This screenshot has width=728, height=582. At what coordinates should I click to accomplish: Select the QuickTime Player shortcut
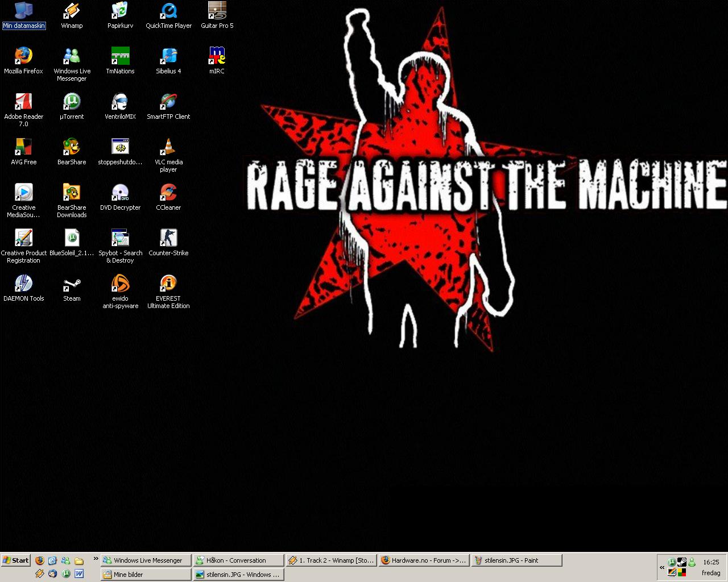click(x=168, y=15)
